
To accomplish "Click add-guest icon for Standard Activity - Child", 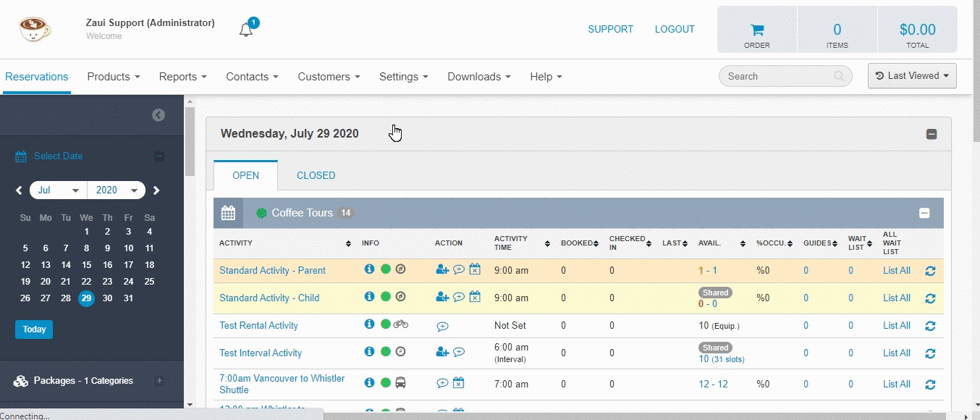I will (442, 297).
